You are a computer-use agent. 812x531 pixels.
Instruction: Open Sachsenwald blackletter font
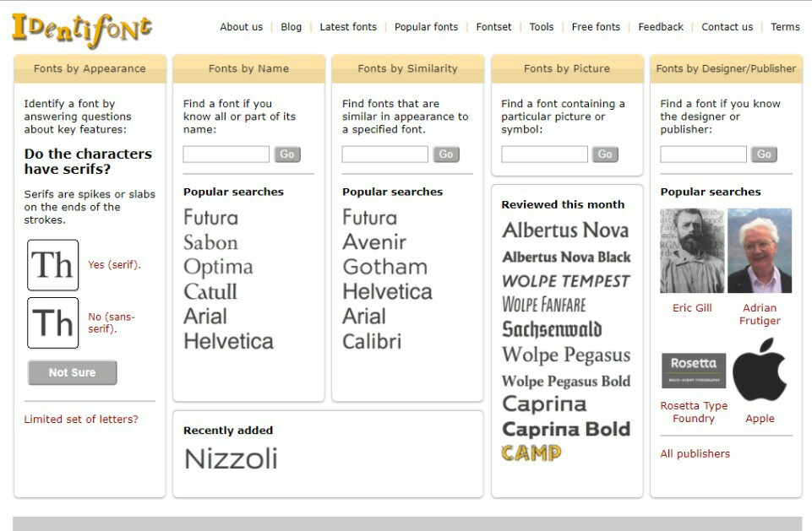pyautogui.click(x=552, y=329)
